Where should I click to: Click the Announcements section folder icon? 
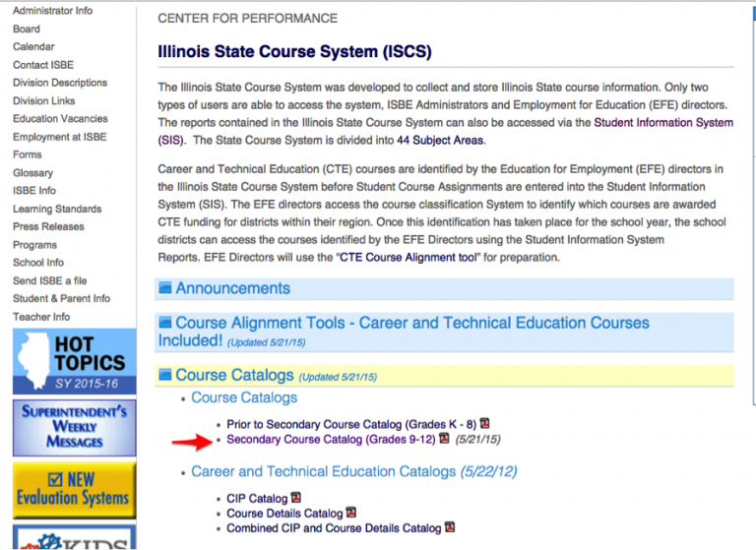(164, 288)
